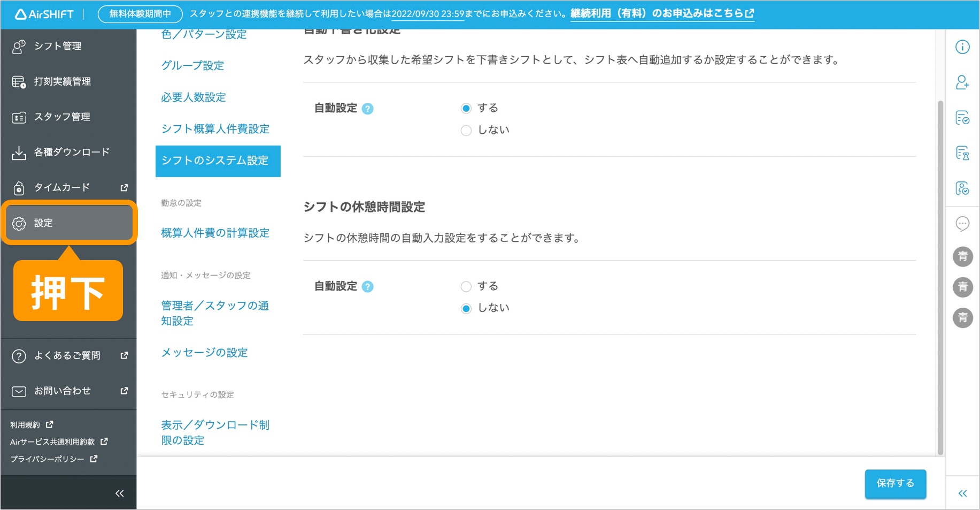The width and height of the screenshot is (980, 510).
Task: Open 各種ダウンロード download menu
Action: pos(72,153)
